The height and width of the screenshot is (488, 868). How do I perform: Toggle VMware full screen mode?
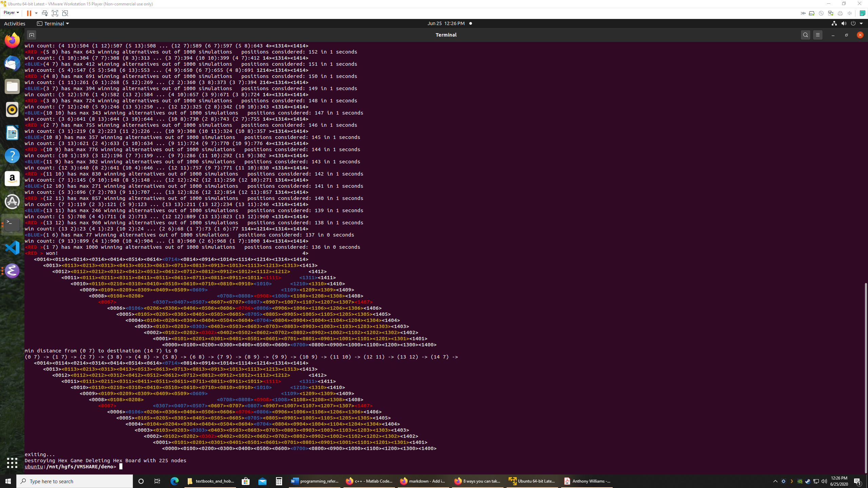[55, 13]
